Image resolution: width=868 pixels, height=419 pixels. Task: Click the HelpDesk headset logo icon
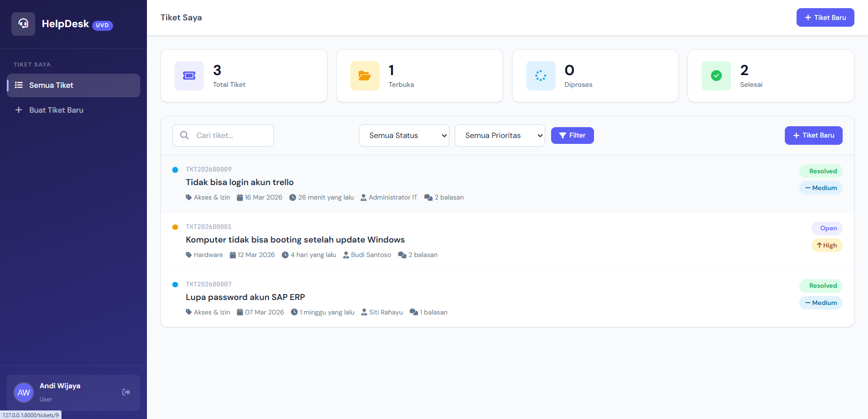point(23,24)
